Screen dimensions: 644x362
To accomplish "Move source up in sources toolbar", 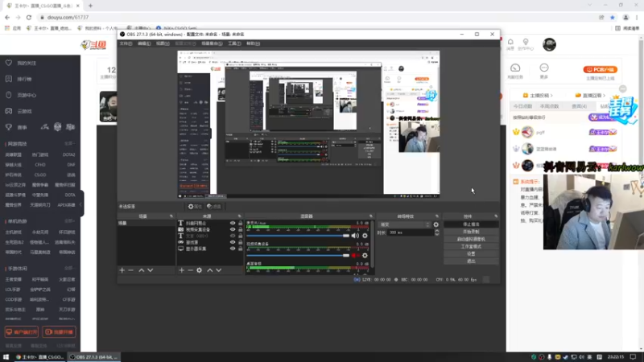I will coord(210,270).
